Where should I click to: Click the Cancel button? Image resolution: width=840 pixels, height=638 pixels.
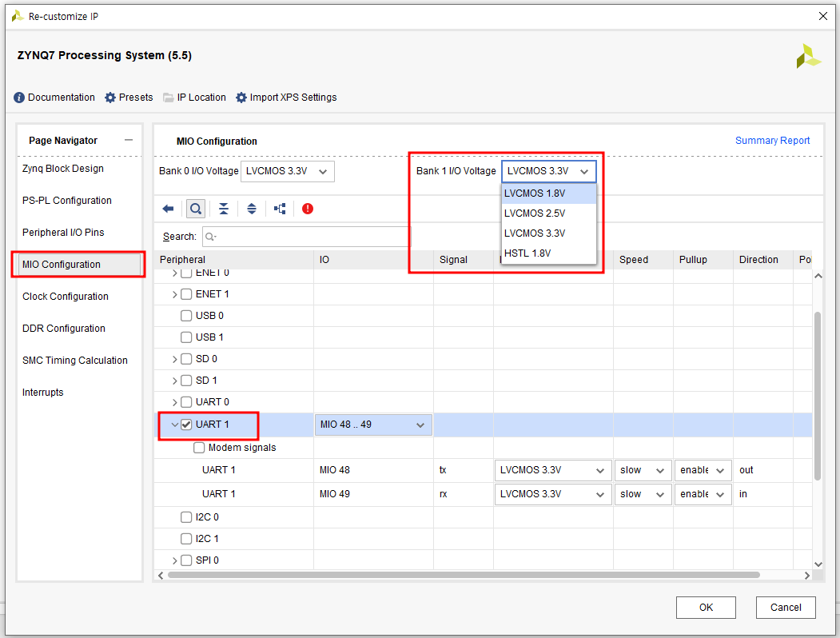click(786, 608)
